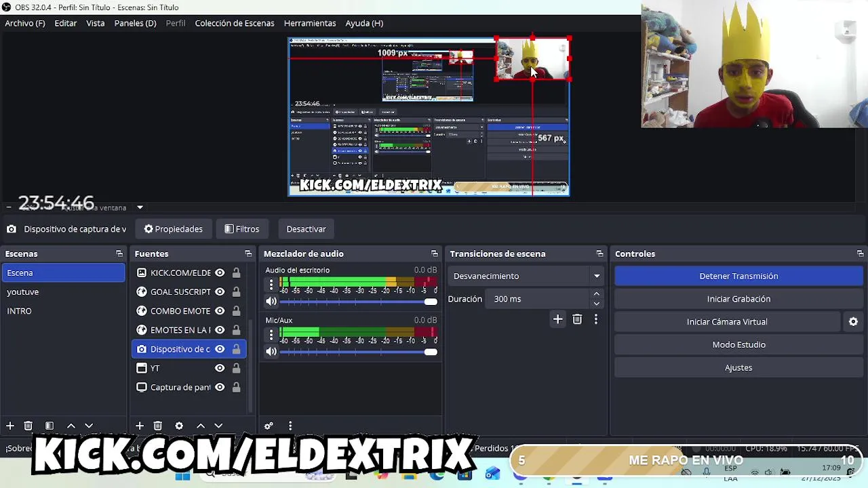Screen dimensions: 868x488
Task: Toggle lock on KICK.COM/ELDE source
Action: coord(236,272)
